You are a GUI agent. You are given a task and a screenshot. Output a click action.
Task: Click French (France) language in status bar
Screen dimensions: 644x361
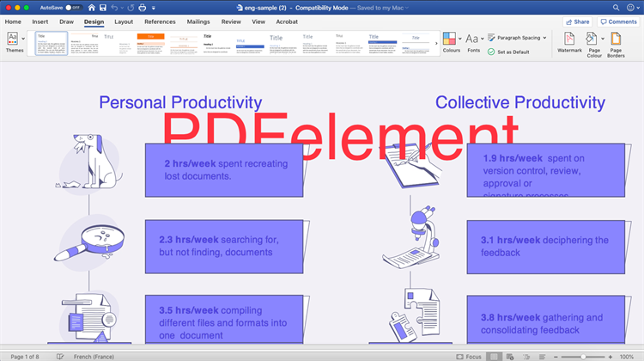94,357
